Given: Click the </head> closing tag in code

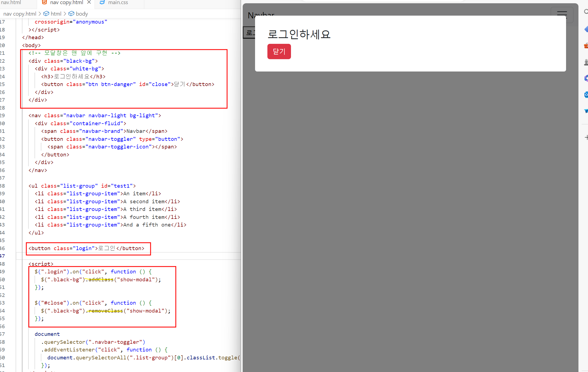Looking at the screenshot, I should point(33,38).
